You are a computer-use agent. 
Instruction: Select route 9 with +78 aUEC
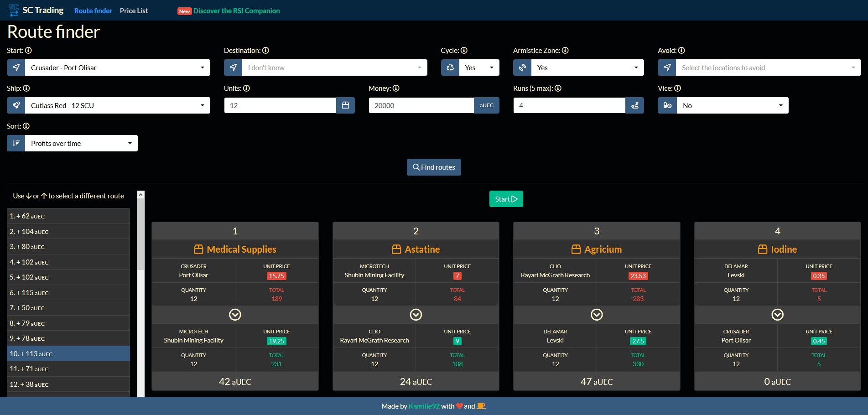(x=68, y=338)
